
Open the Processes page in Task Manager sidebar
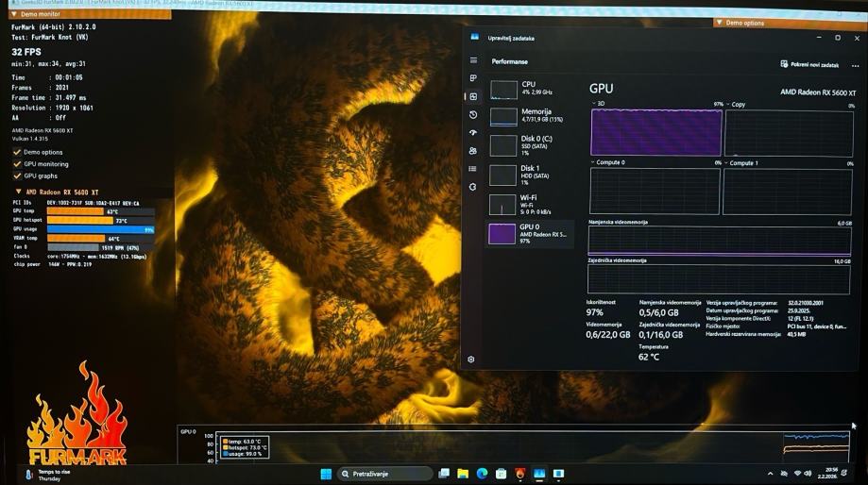pos(473,78)
